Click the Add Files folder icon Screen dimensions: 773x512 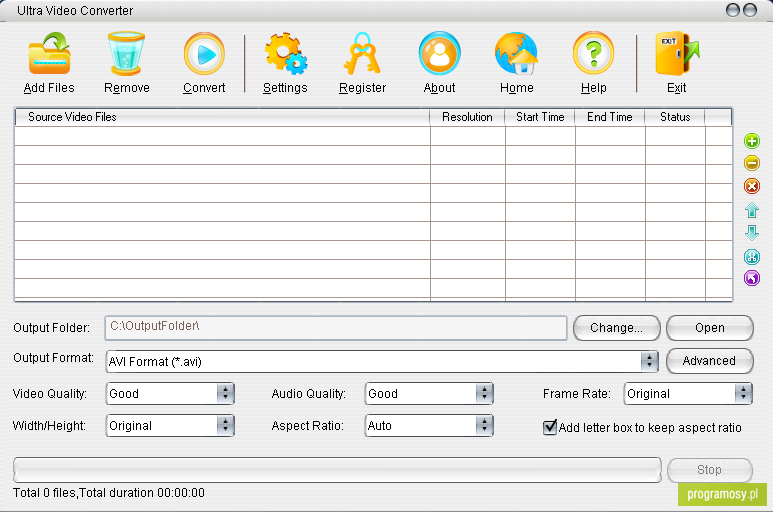[x=49, y=54]
